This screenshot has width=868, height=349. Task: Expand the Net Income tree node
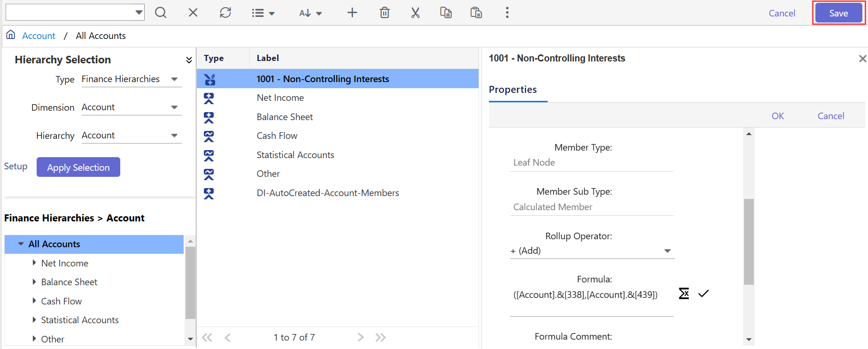[x=34, y=263]
